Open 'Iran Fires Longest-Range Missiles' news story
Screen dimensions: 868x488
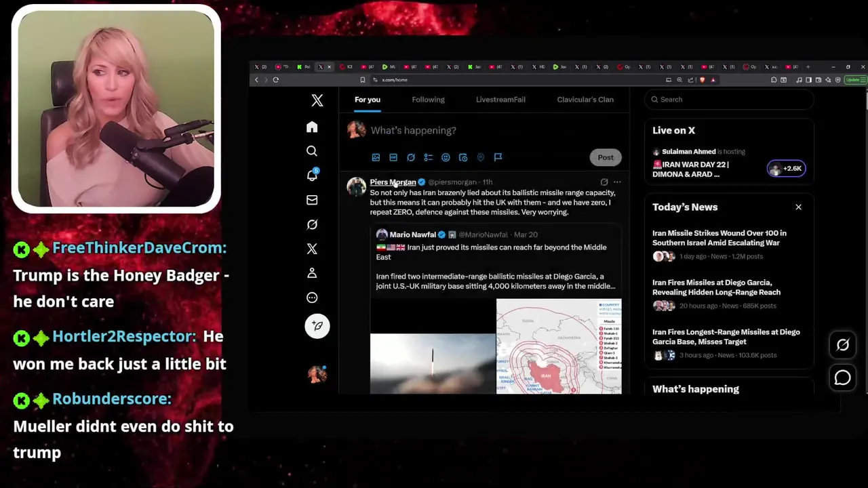726,337
